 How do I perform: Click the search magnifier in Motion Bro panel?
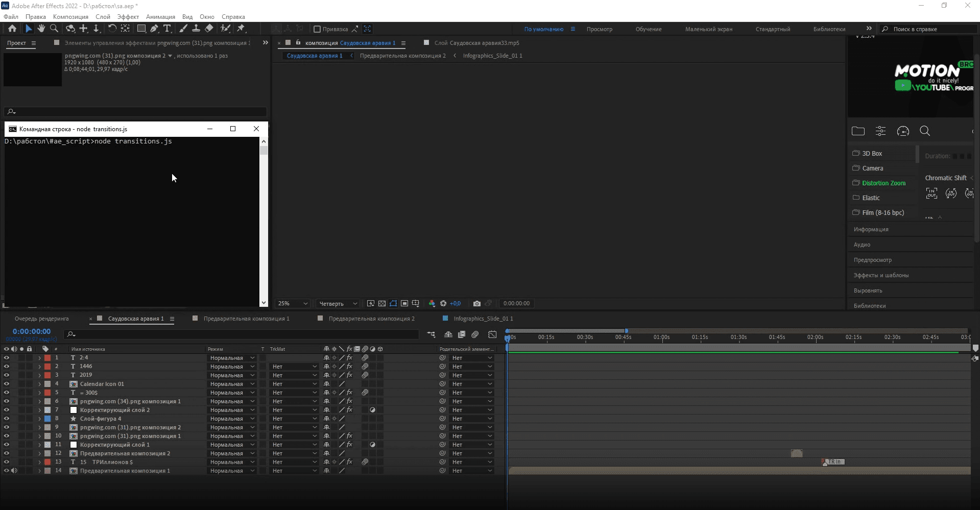925,131
